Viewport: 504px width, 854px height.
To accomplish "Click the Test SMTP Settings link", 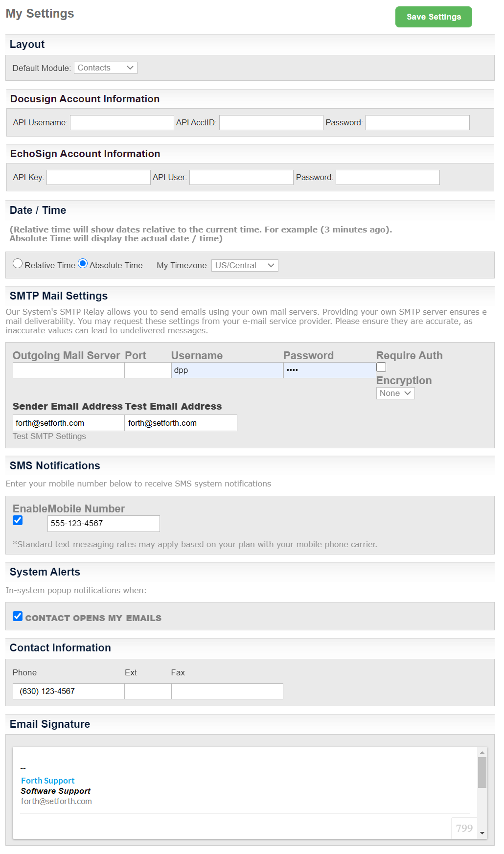I will tap(49, 436).
